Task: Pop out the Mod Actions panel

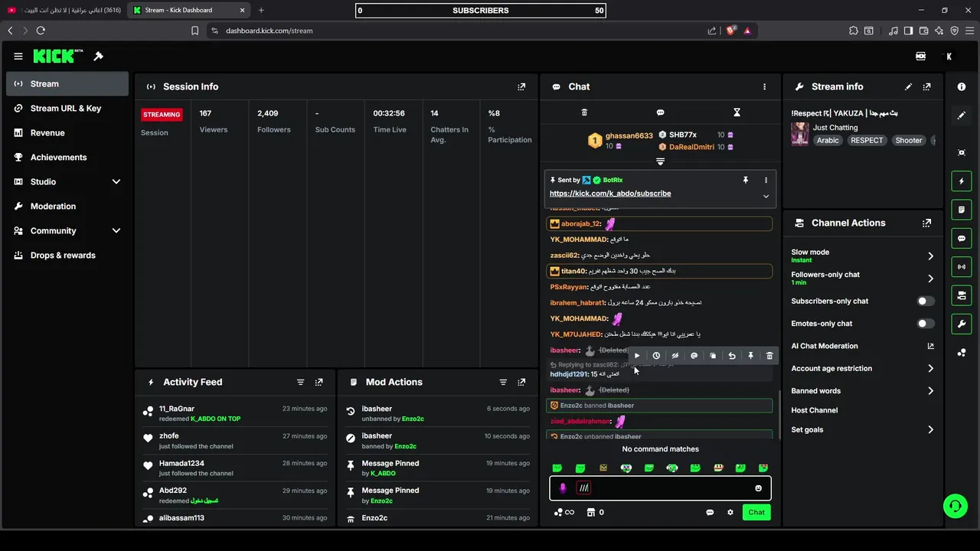Action: [x=521, y=382]
